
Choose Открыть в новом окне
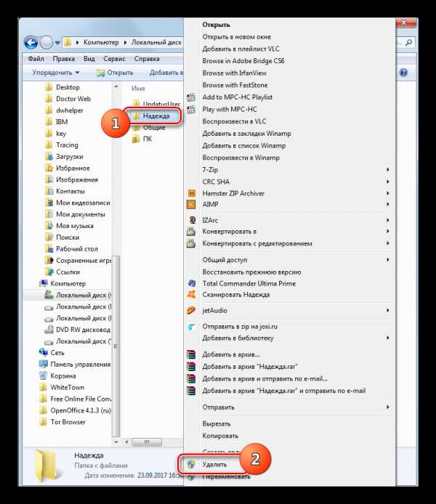tap(237, 37)
